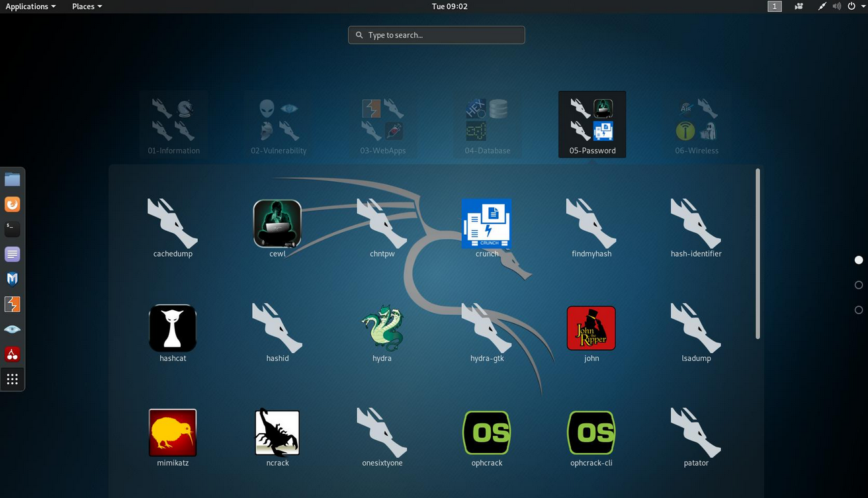868x498 pixels.
Task: Launch findmyhash
Action: 591,229
